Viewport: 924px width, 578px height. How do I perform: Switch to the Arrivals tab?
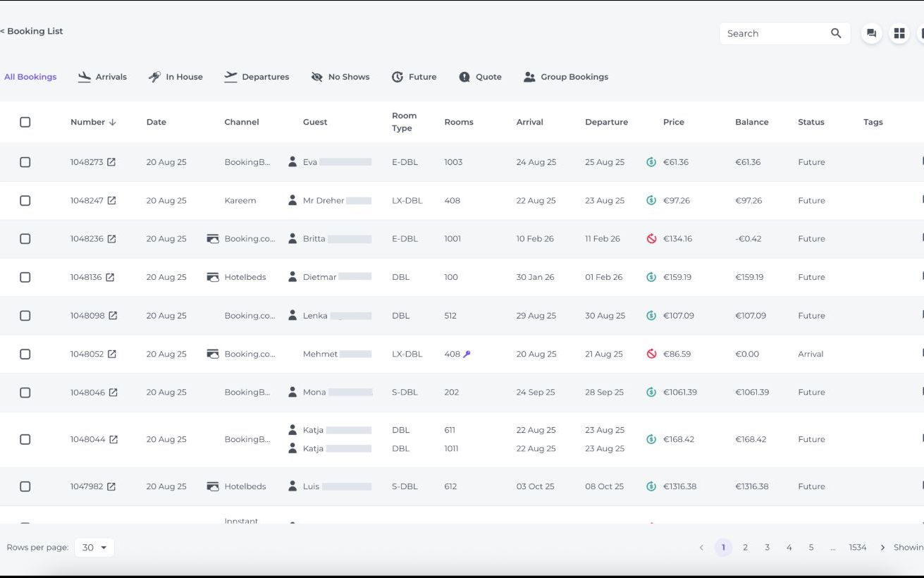pyautogui.click(x=102, y=77)
